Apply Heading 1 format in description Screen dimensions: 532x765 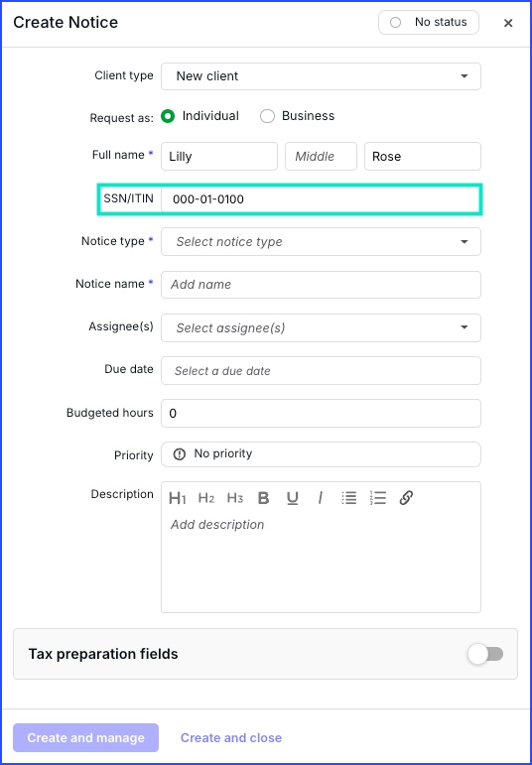point(178,498)
